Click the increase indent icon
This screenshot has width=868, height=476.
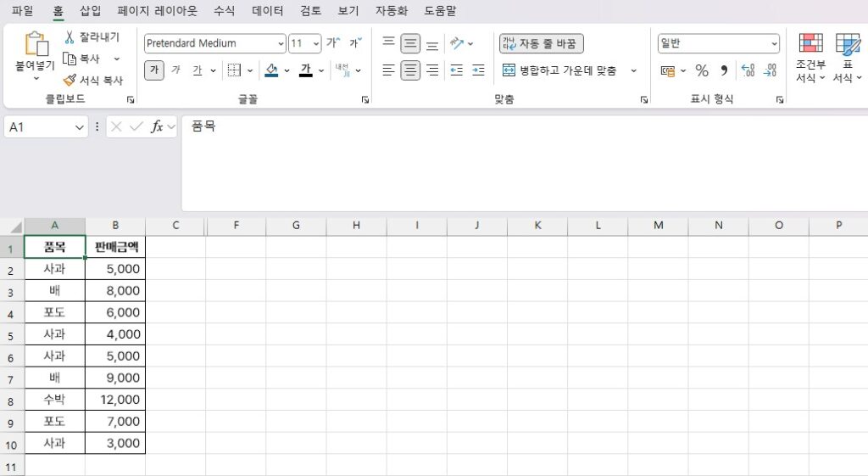(478, 70)
